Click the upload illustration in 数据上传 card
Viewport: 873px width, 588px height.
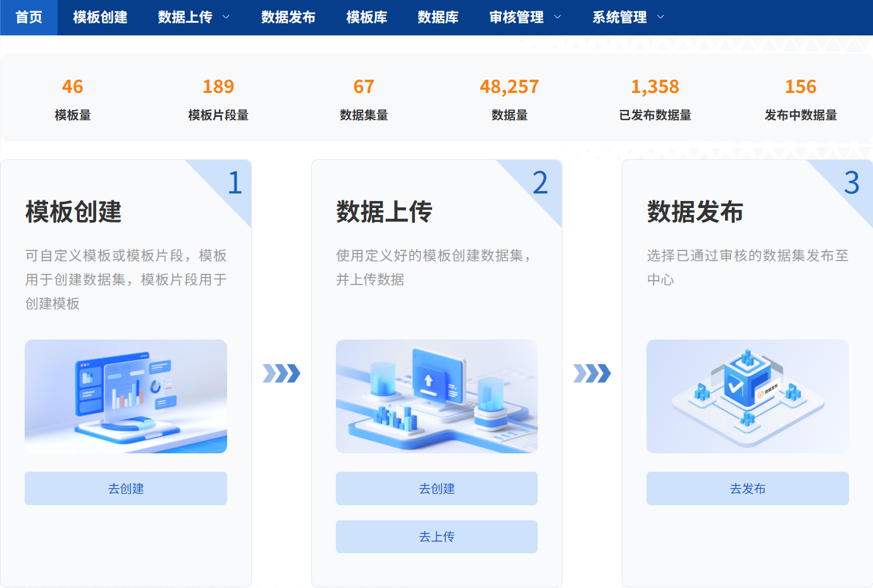(x=436, y=396)
